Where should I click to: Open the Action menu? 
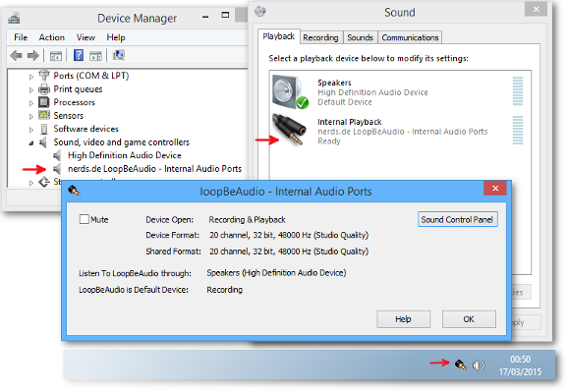click(x=52, y=37)
